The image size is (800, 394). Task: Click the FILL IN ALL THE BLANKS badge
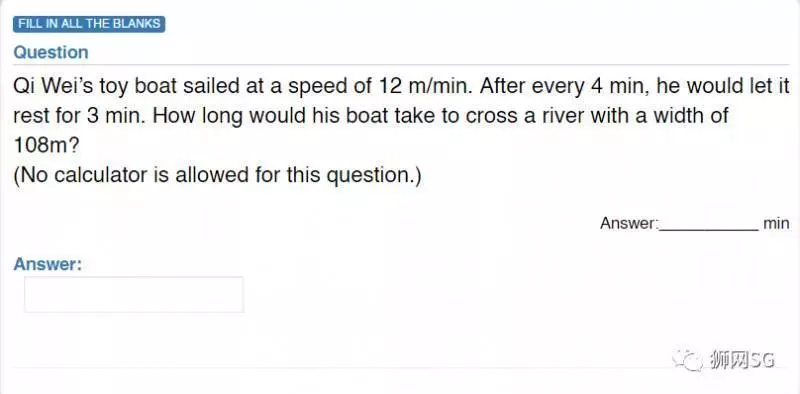pyautogui.click(x=89, y=24)
